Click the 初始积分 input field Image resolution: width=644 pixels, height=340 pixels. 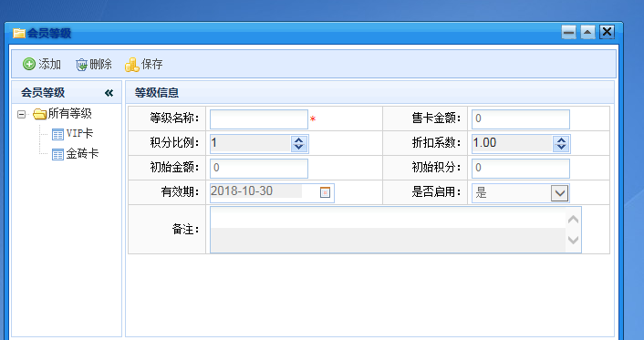520,168
